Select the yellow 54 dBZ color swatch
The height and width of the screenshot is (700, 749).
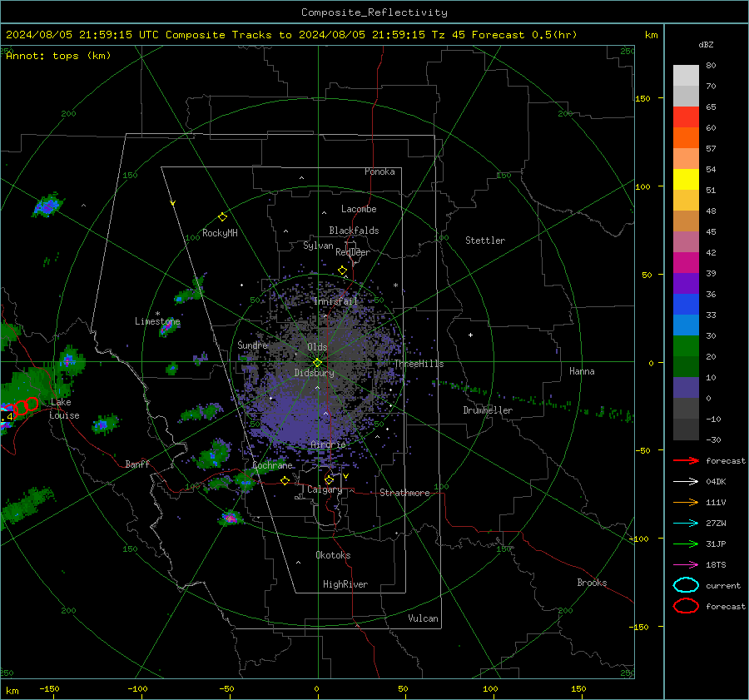pyautogui.click(x=686, y=180)
